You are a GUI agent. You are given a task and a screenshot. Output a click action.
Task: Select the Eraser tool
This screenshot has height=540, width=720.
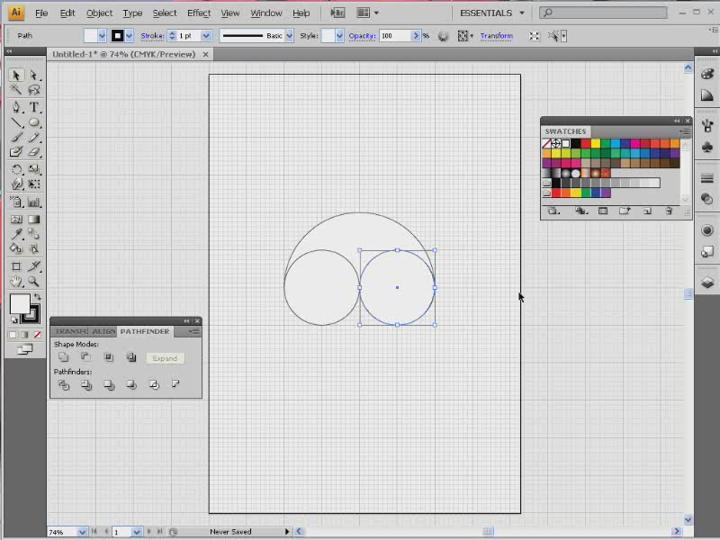[x=34, y=152]
